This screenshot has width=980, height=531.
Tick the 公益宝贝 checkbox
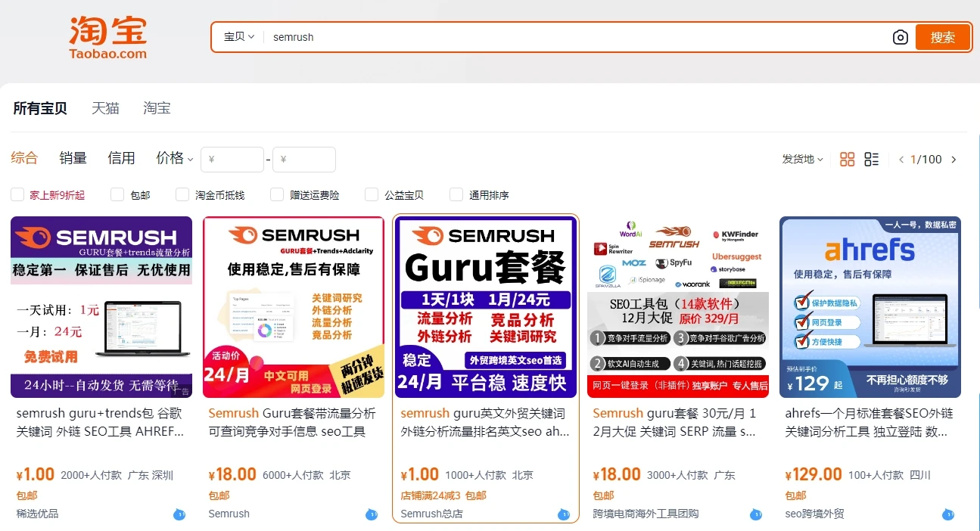(x=372, y=194)
